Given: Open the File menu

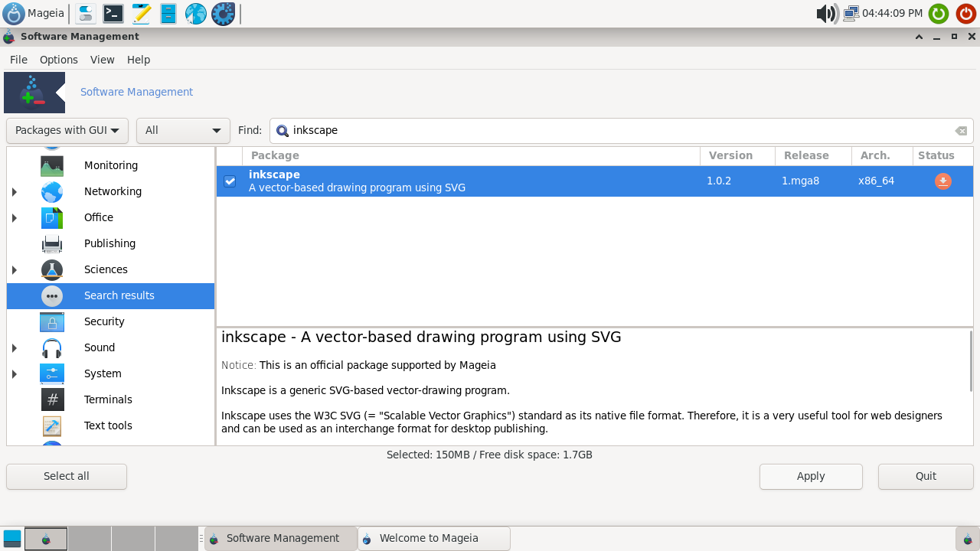Looking at the screenshot, I should [x=18, y=60].
